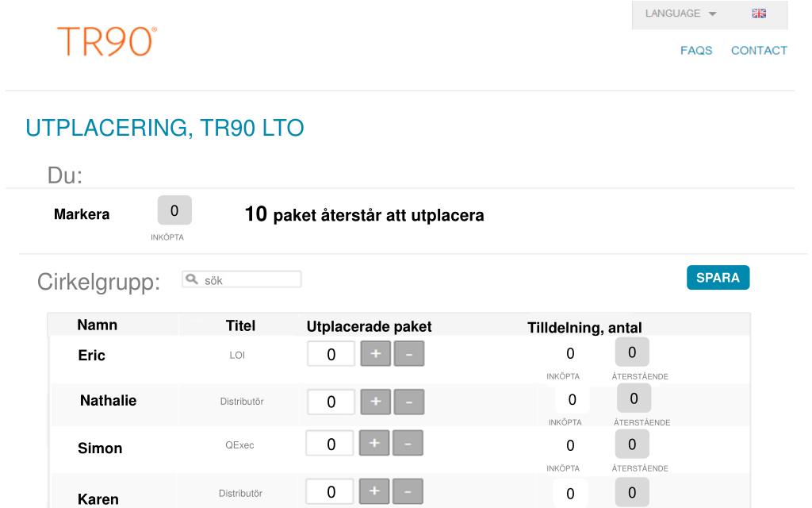Click Nathalie's placed packages number field

click(331, 402)
